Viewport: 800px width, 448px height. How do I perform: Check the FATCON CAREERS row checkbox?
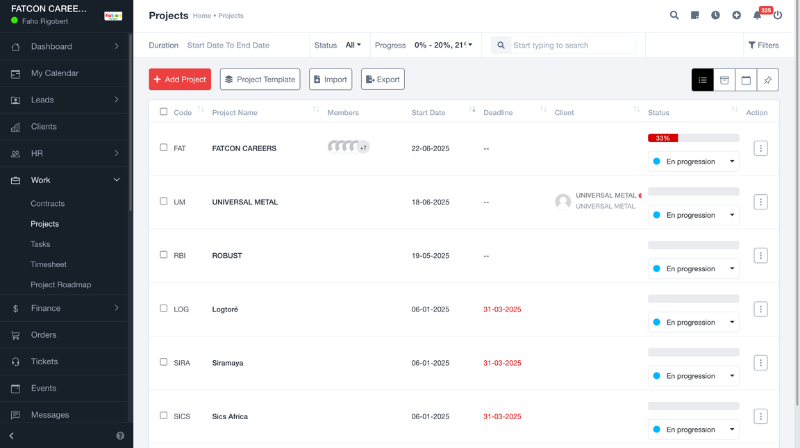tap(163, 147)
